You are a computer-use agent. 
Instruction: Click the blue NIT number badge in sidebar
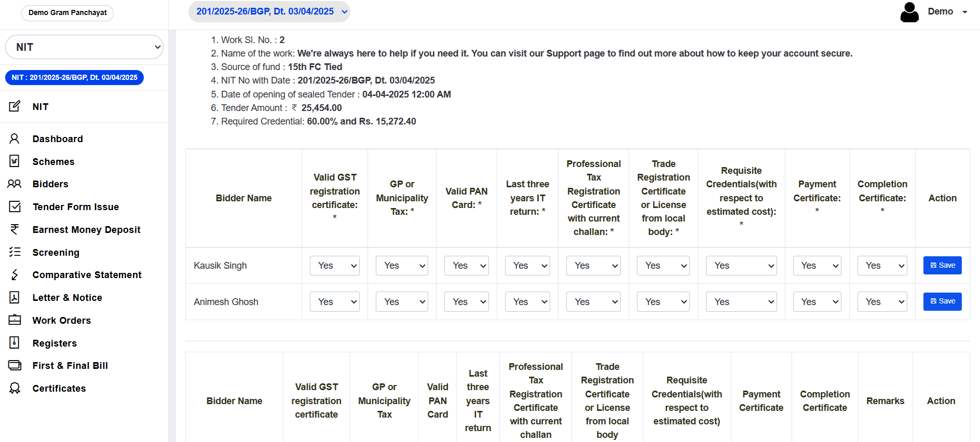74,77
